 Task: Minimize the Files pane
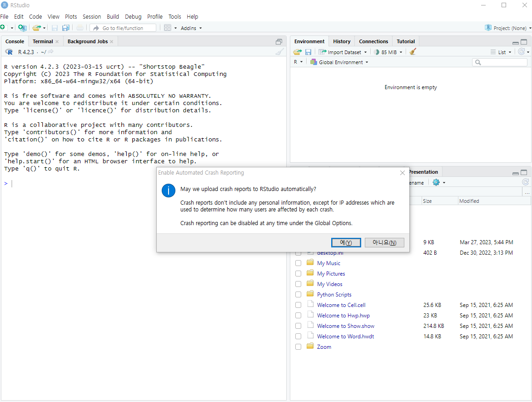[x=515, y=173]
